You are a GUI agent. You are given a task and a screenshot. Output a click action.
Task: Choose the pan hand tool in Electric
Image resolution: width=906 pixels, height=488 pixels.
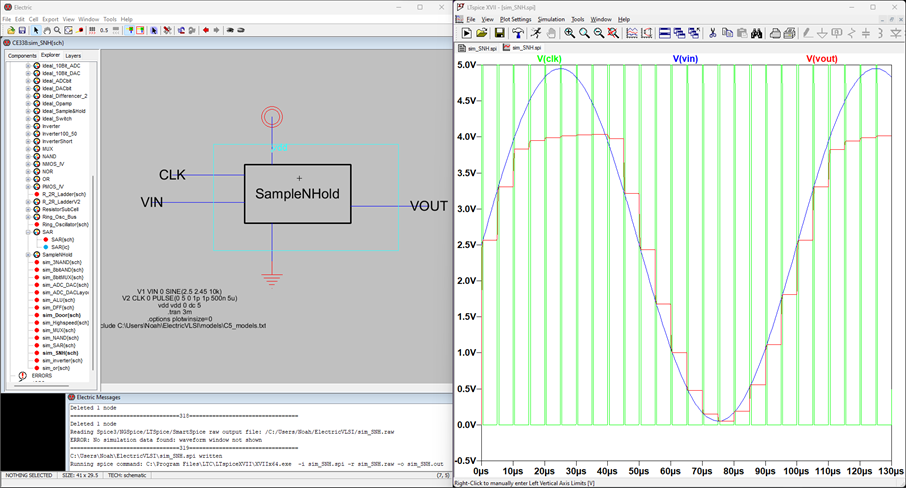click(47, 30)
